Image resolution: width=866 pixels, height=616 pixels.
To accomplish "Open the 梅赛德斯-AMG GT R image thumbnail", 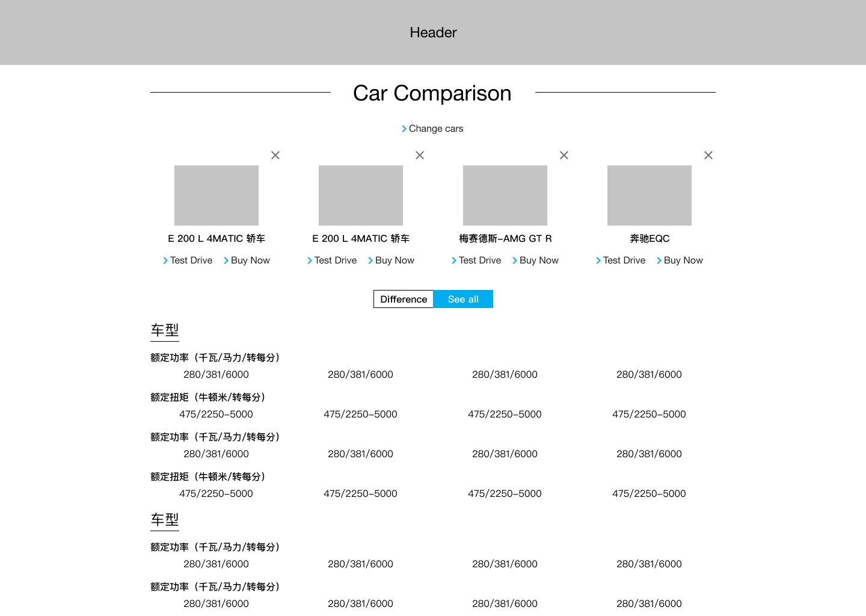I will pos(505,196).
